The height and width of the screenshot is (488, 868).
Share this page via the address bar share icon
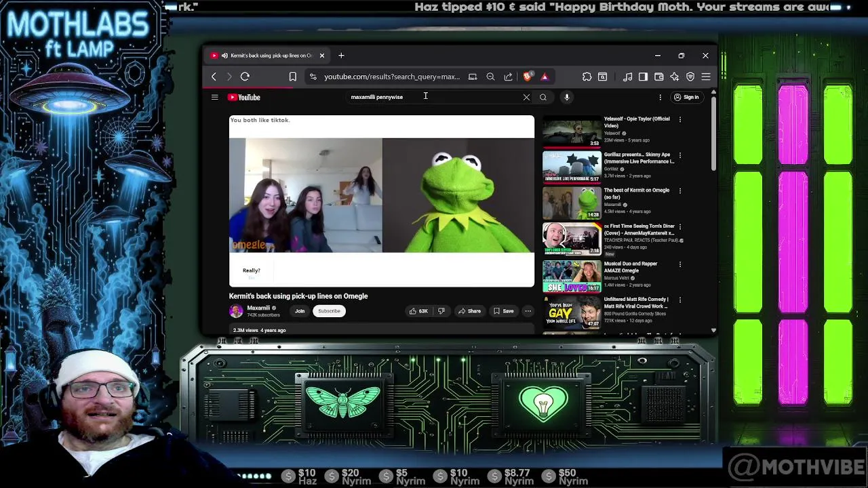tap(508, 77)
